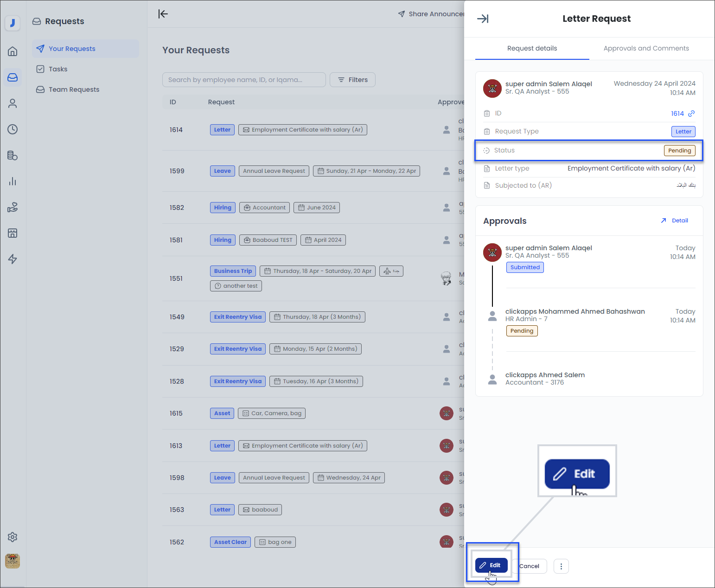
Task: Open Settings via the gear icon
Action: [x=13, y=537]
